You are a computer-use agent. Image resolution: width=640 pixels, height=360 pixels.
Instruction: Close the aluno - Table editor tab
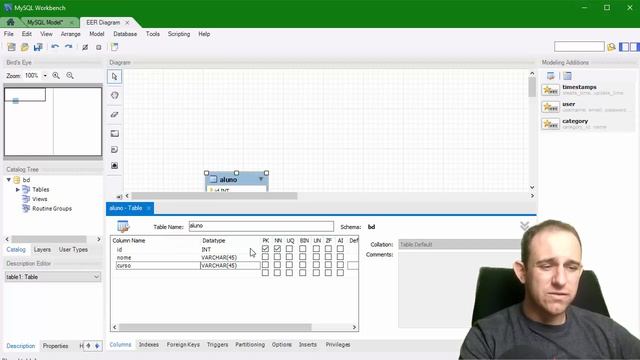pos(149,208)
